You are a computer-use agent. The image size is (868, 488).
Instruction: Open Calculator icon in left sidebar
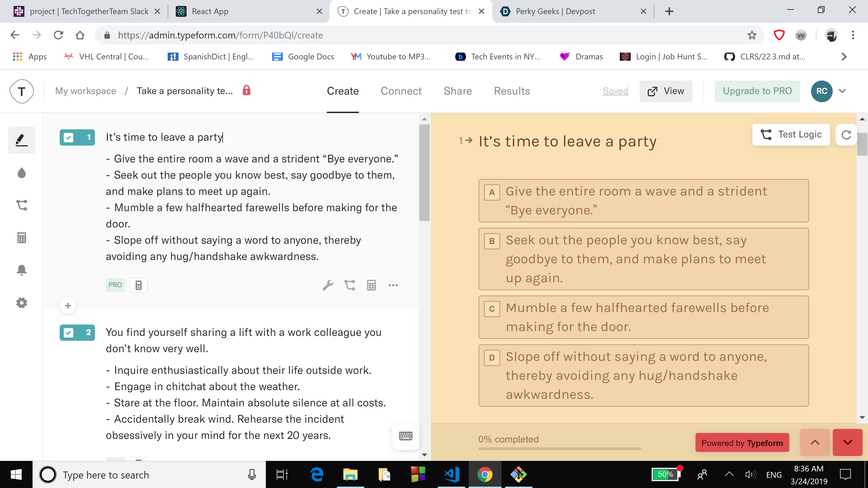click(22, 238)
